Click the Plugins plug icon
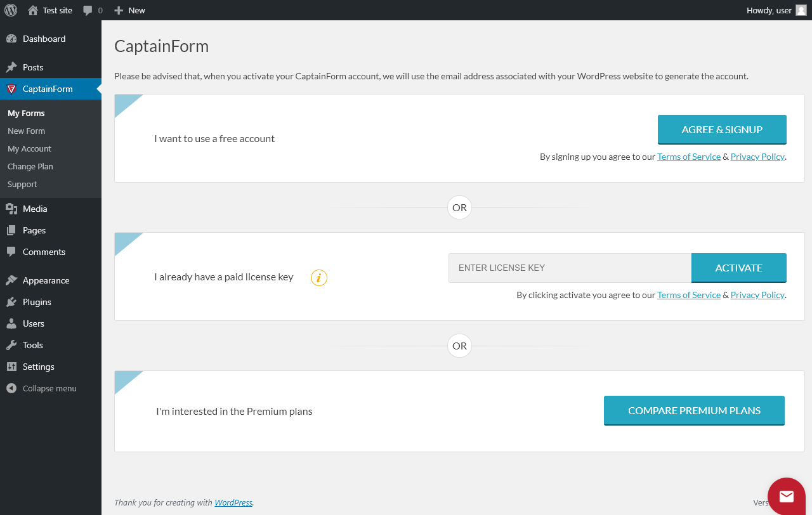 (11, 302)
